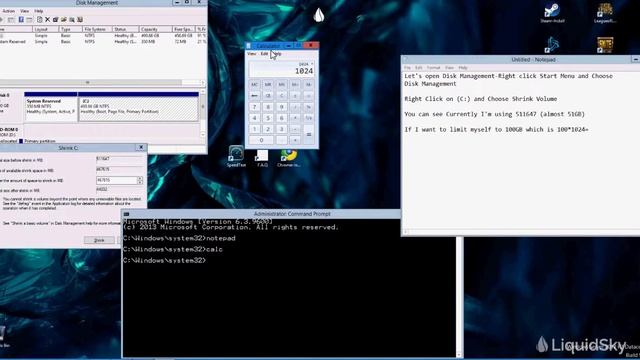Viewport: 640px width, 360px height.
Task: Click the Status column header
Action: click(125, 29)
